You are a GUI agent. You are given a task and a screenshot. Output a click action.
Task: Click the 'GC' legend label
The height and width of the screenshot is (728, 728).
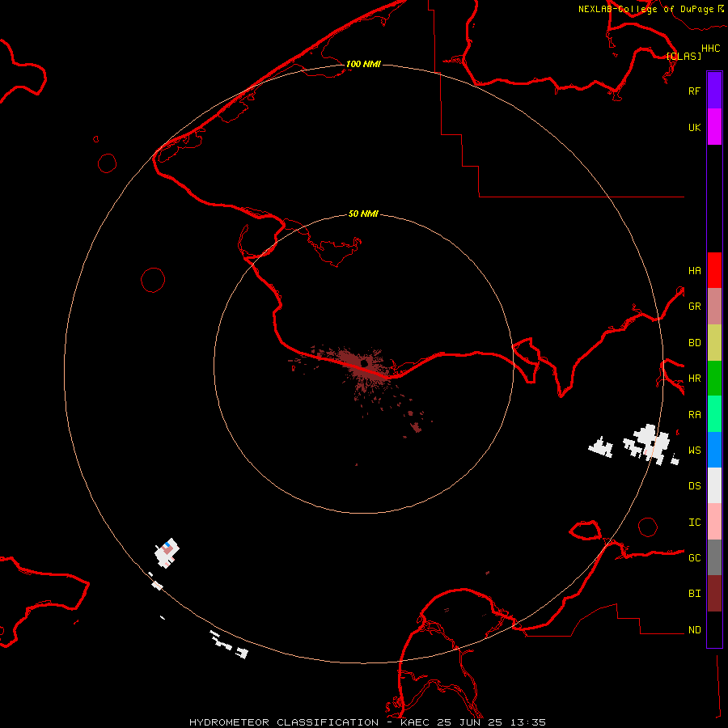[694, 558]
